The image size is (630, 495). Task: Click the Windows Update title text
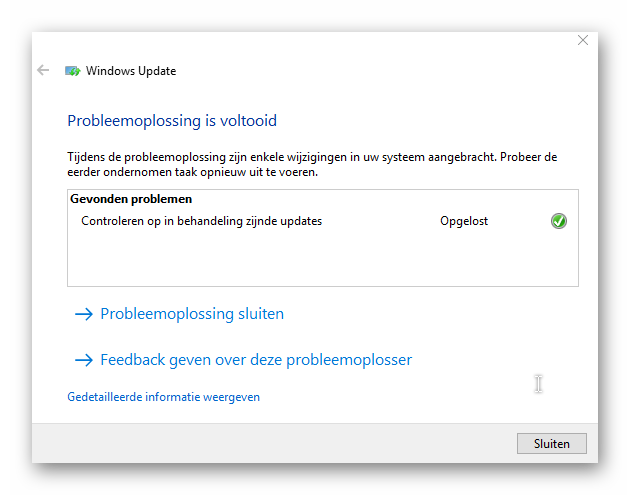tap(131, 71)
